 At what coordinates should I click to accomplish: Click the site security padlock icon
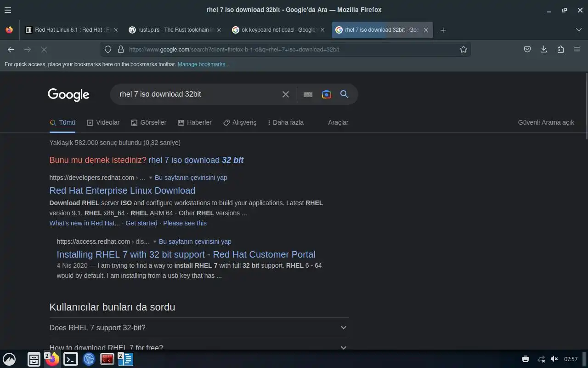[121, 49]
